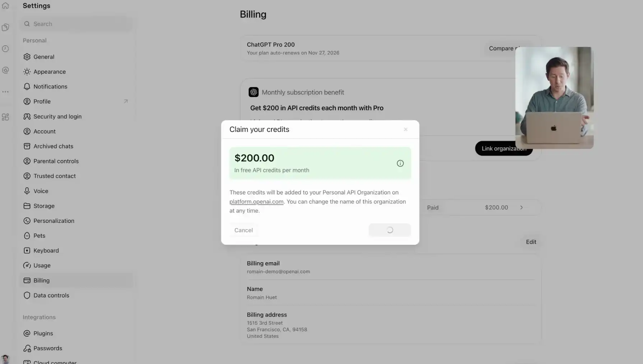This screenshot has width=643, height=364.
Task: Open the user avatar at bottom left
Action: pos(5,359)
